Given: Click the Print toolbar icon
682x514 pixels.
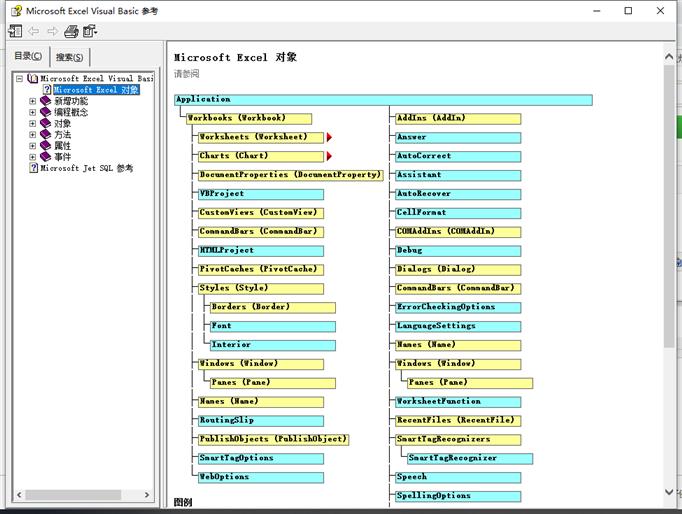Looking at the screenshot, I should (71, 31).
